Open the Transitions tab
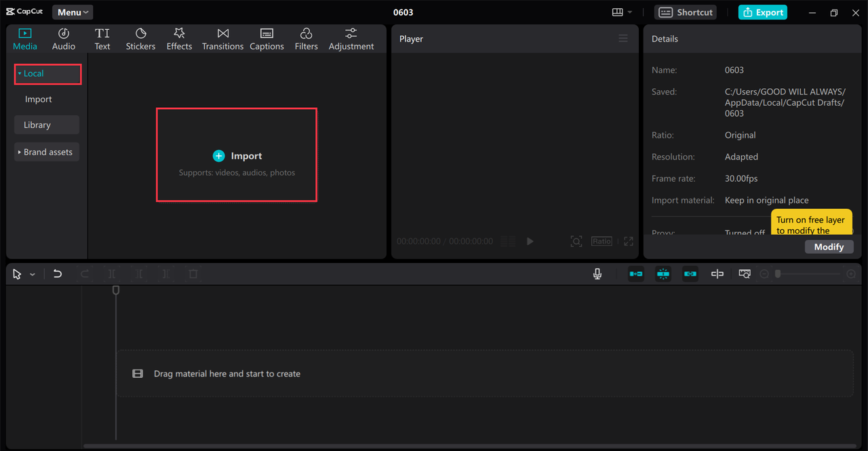This screenshot has height=451, width=868. (222, 39)
